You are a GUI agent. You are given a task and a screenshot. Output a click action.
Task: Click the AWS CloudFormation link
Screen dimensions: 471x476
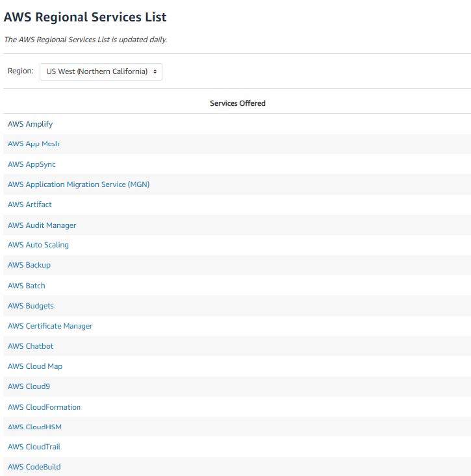pos(44,407)
